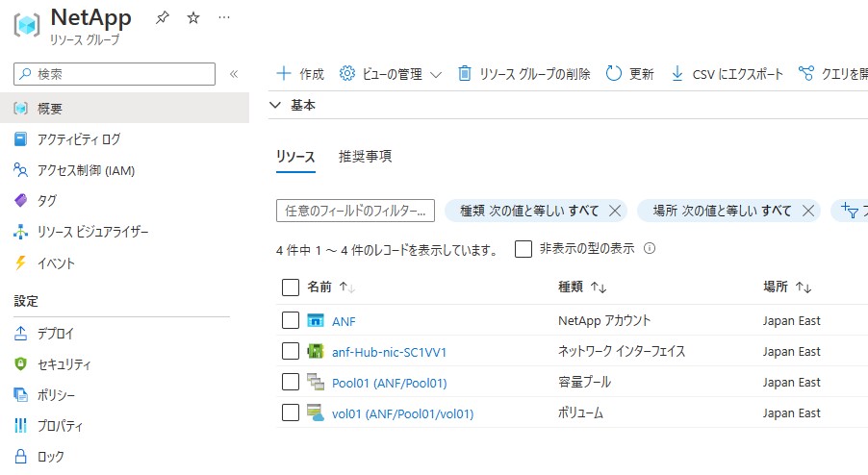The width and height of the screenshot is (868, 475).
Task: Click the properties bars icon
Action: coord(20,425)
